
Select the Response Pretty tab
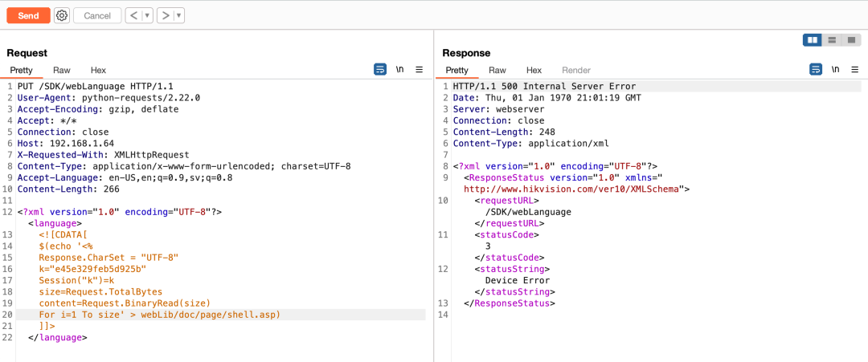tap(457, 70)
